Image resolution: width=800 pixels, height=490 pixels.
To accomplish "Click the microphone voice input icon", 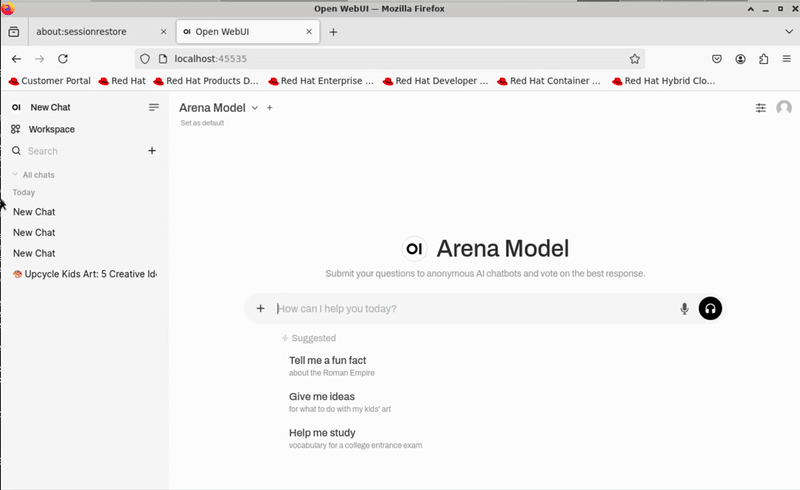I will pos(684,309).
